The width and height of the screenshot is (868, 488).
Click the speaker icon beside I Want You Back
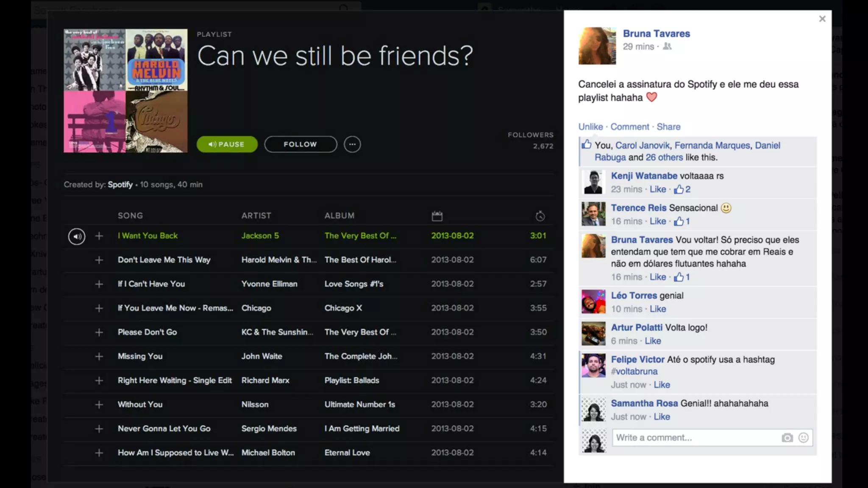[77, 236]
